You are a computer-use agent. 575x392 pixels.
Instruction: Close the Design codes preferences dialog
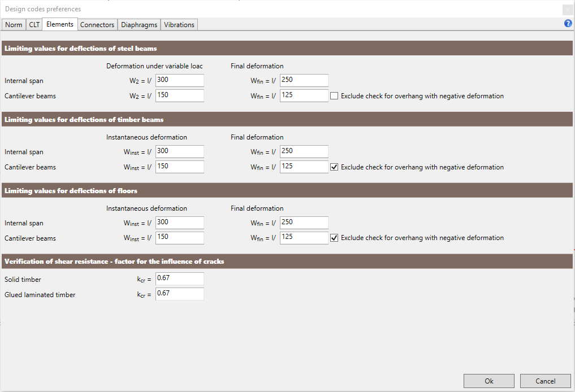[x=568, y=10]
